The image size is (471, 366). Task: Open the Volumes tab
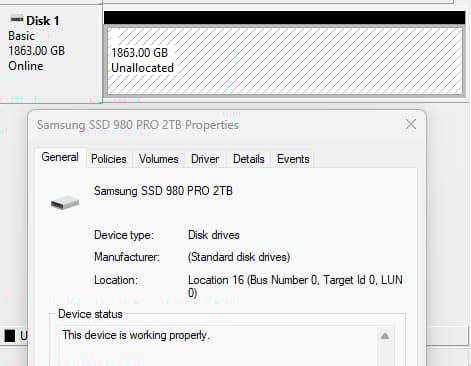coord(159,159)
